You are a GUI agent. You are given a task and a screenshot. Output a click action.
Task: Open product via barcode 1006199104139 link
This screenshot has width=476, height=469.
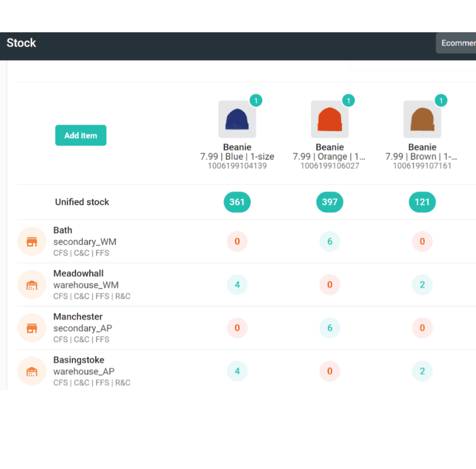(237, 165)
